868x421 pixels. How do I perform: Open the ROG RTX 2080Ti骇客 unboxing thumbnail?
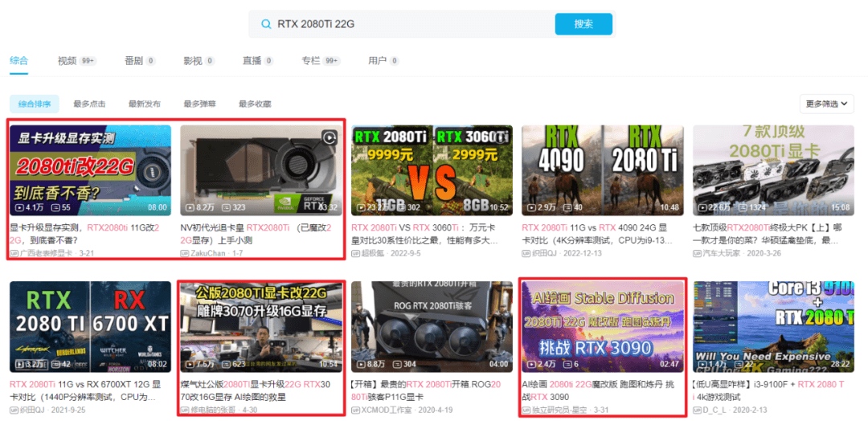pyautogui.click(x=432, y=327)
